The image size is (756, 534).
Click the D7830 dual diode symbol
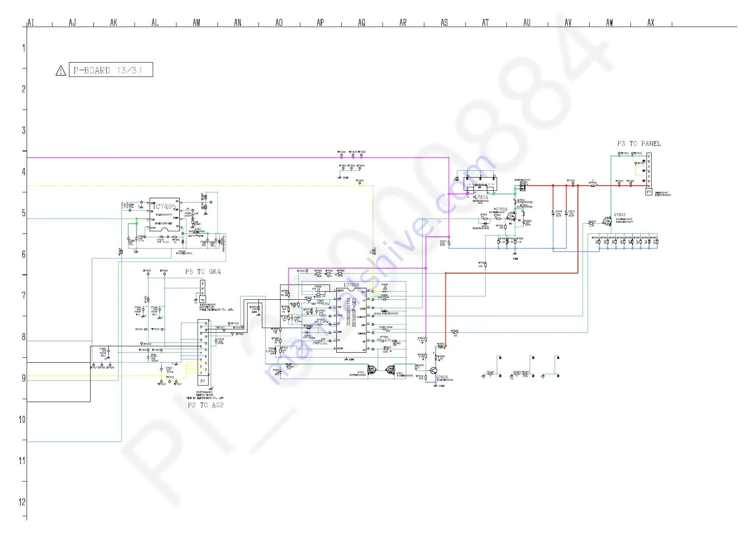click(522, 187)
